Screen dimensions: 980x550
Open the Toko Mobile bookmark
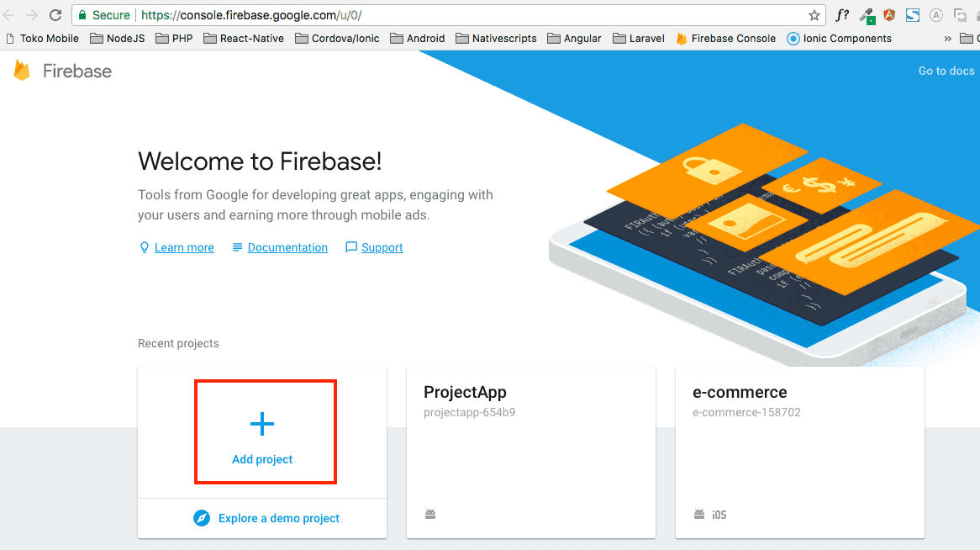coord(42,38)
